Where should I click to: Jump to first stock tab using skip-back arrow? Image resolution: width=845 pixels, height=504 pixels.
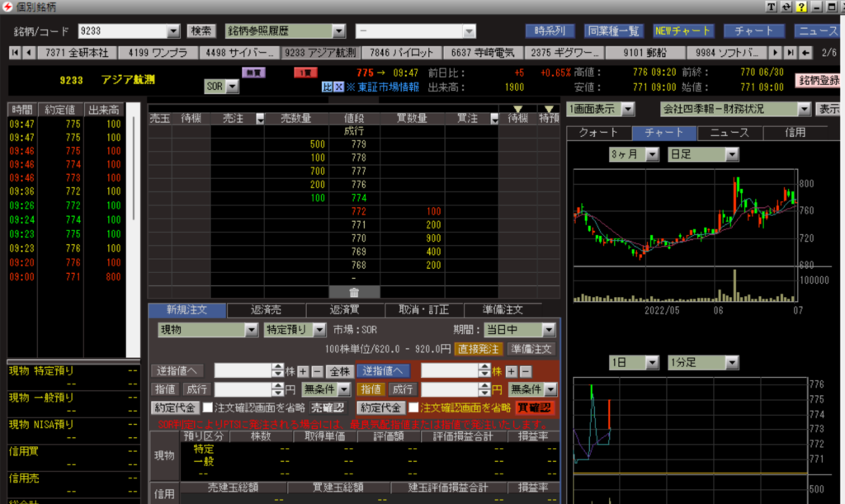click(x=15, y=53)
